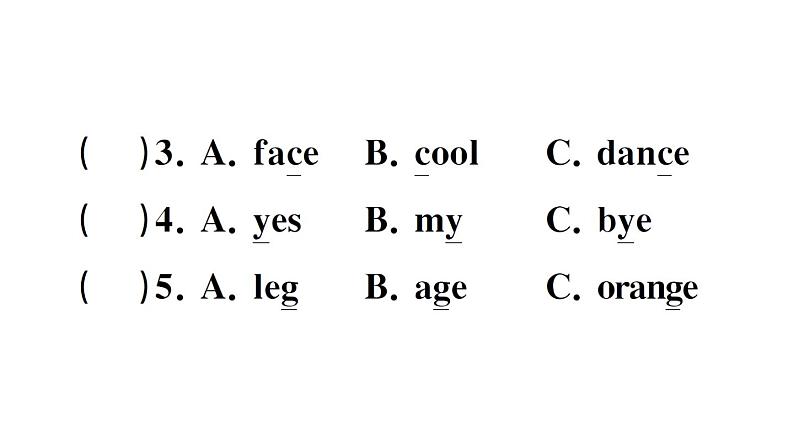Select the word dance in question 3
This screenshot has height=447, width=794.
tap(643, 152)
